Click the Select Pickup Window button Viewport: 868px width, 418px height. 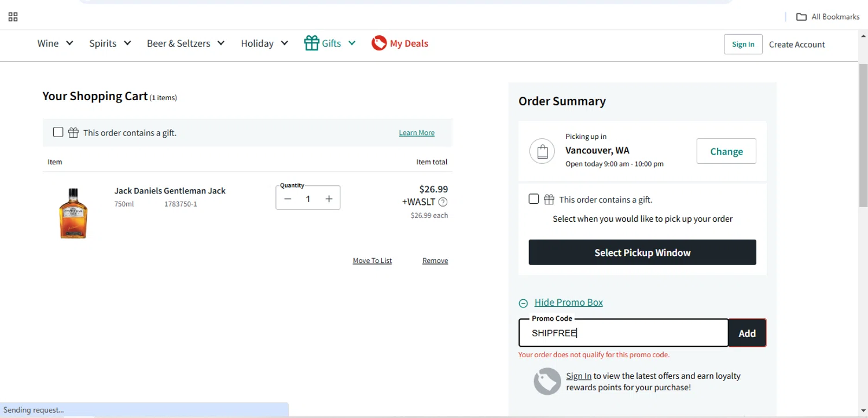point(642,252)
